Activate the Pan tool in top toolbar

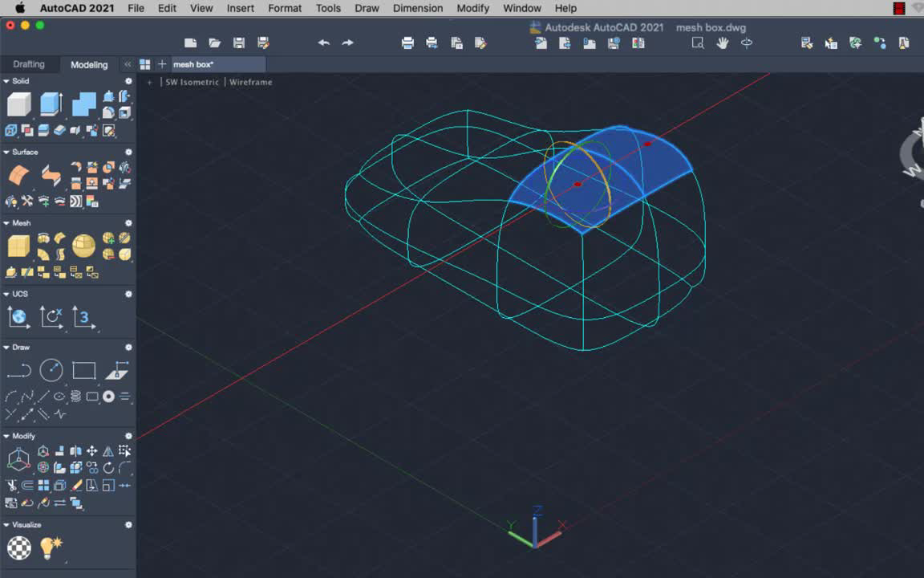(721, 43)
